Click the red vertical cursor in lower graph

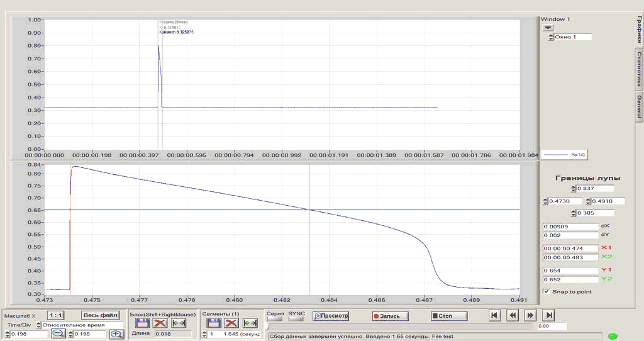[x=70, y=229]
